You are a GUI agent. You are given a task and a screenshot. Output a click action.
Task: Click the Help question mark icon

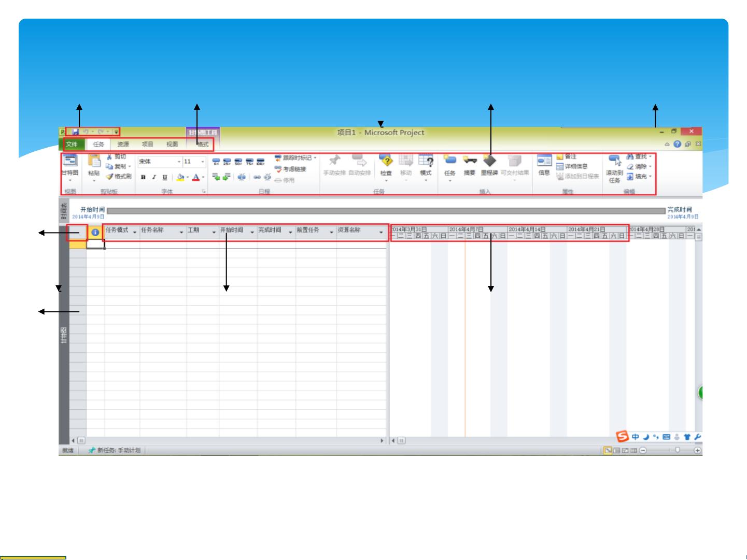coord(677,144)
